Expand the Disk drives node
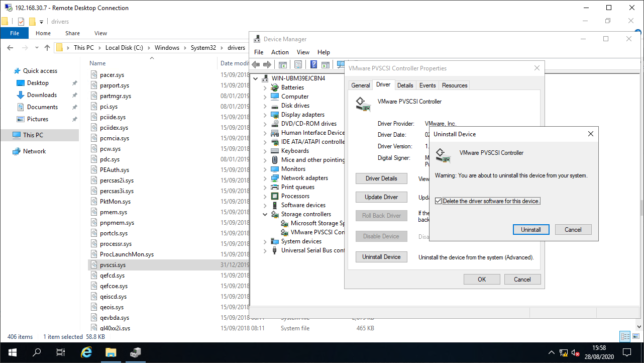The width and height of the screenshot is (644, 363). coord(265,106)
